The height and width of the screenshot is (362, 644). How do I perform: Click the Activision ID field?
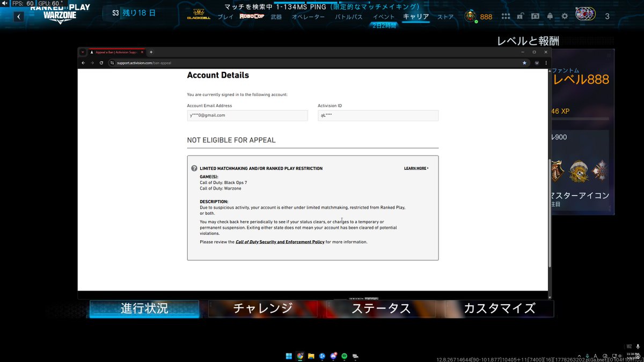pos(378,115)
